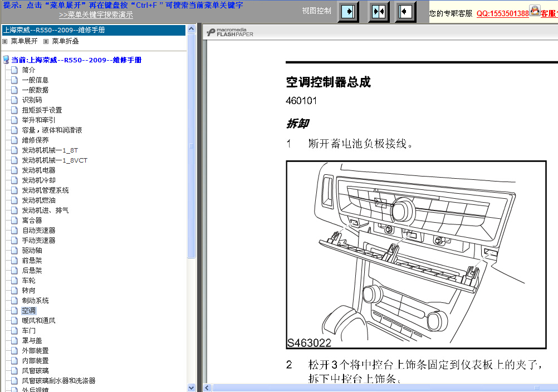The width and height of the screenshot is (558, 392).
Task: Open the 转向 chapter
Action: [28, 291]
